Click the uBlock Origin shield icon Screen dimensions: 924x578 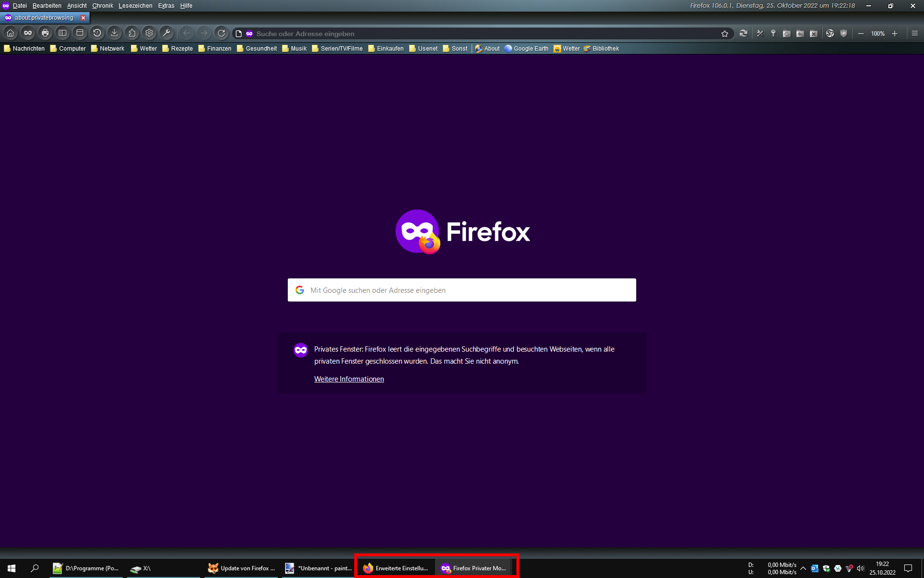coord(843,33)
